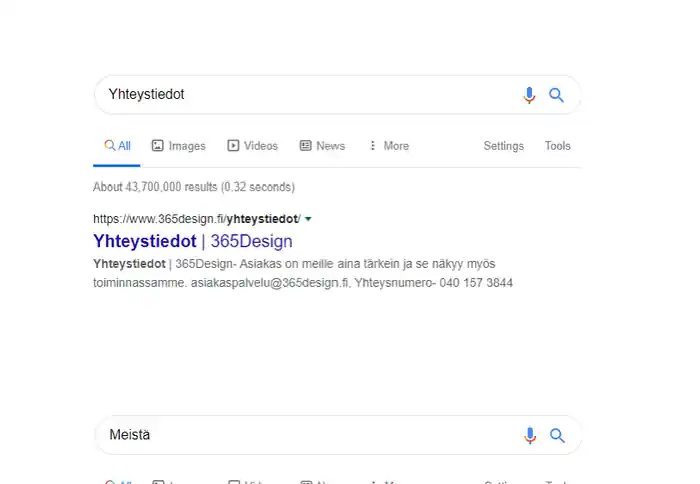The height and width of the screenshot is (484, 700).
Task: Open the Yhteystiedot | 365Design result title
Action: click(193, 241)
